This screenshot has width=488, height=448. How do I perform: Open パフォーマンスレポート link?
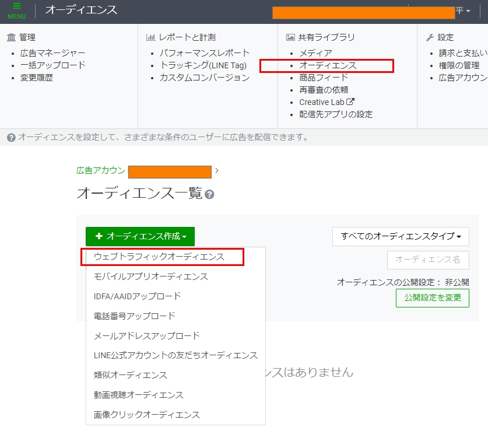coord(205,53)
